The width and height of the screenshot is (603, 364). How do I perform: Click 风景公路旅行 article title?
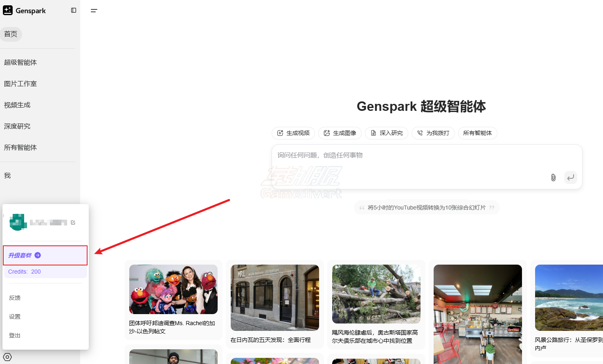[x=569, y=344]
